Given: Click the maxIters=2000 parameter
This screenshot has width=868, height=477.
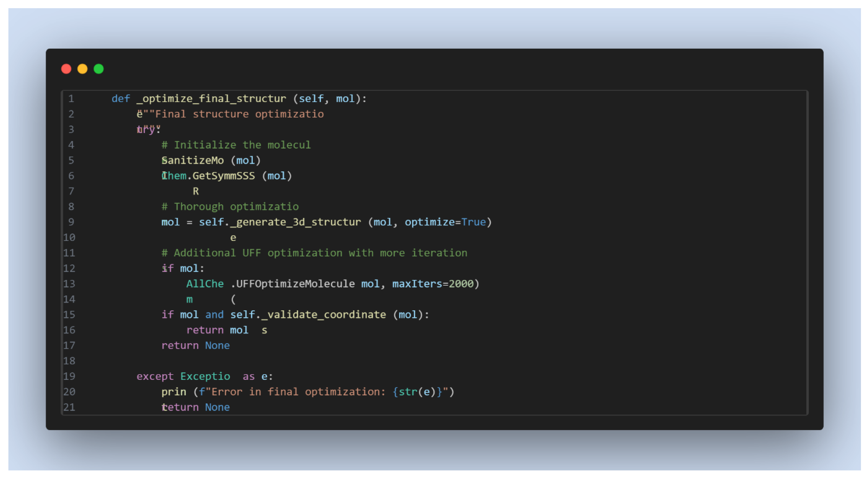Looking at the screenshot, I should (x=433, y=284).
